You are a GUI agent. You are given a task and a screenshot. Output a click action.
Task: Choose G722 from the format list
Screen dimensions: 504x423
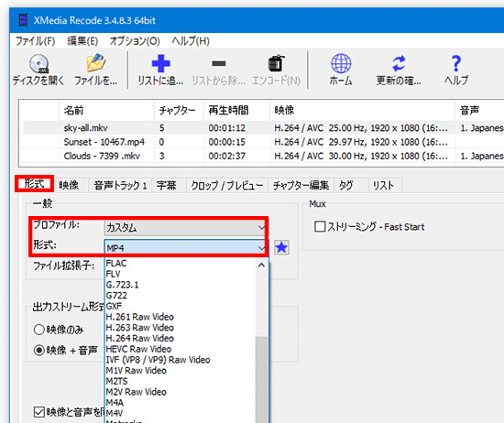pyautogui.click(x=181, y=296)
